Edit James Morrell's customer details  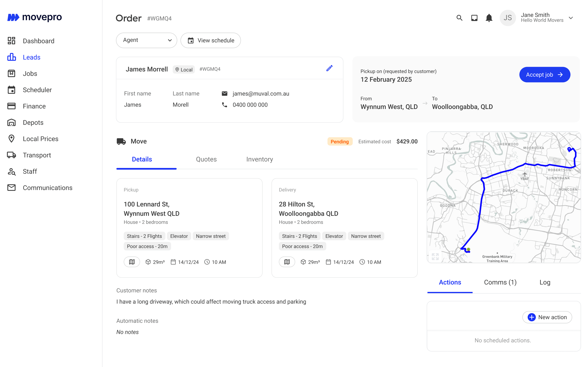coord(329,68)
